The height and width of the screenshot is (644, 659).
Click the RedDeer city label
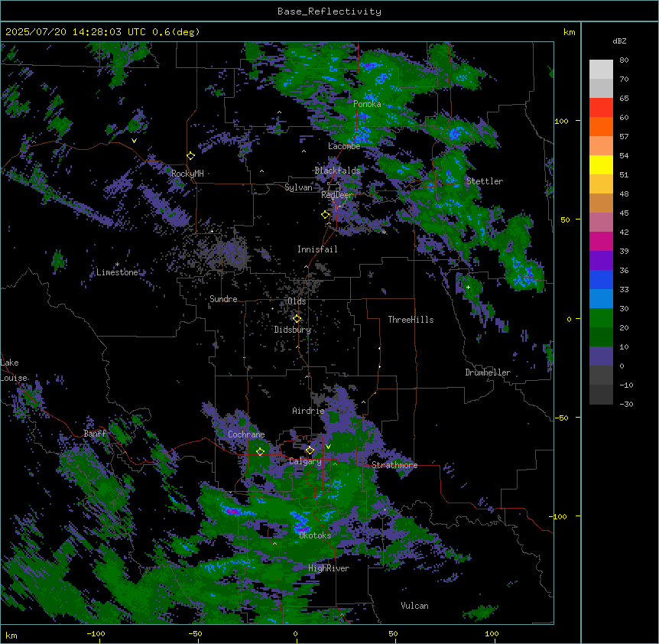337,195
